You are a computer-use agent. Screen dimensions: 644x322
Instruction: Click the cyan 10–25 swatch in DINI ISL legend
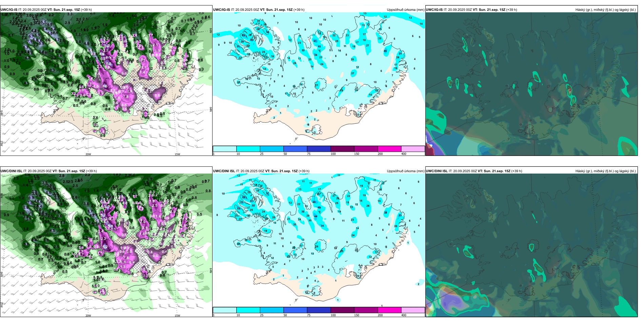tap(248, 310)
